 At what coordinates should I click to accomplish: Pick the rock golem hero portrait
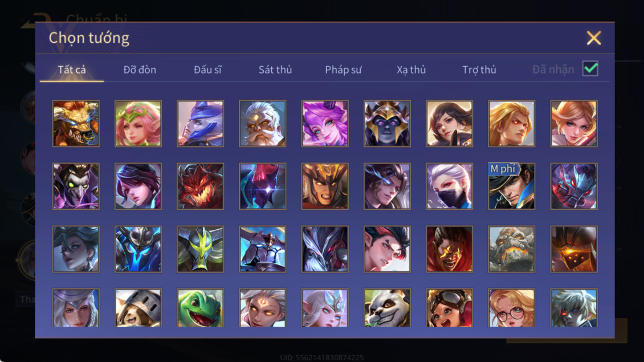pyautogui.click(x=511, y=249)
